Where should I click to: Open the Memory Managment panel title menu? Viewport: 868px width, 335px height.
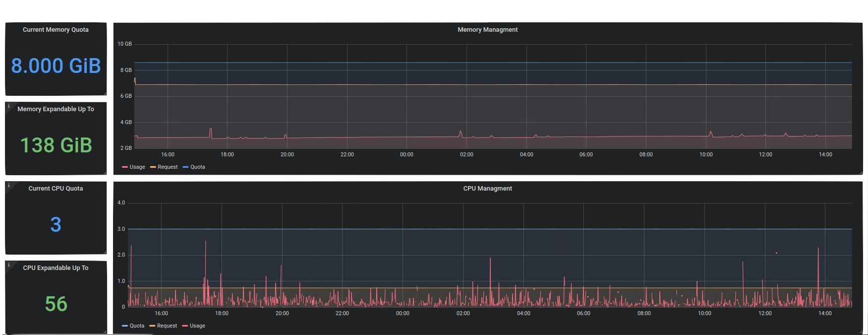pyautogui.click(x=487, y=30)
